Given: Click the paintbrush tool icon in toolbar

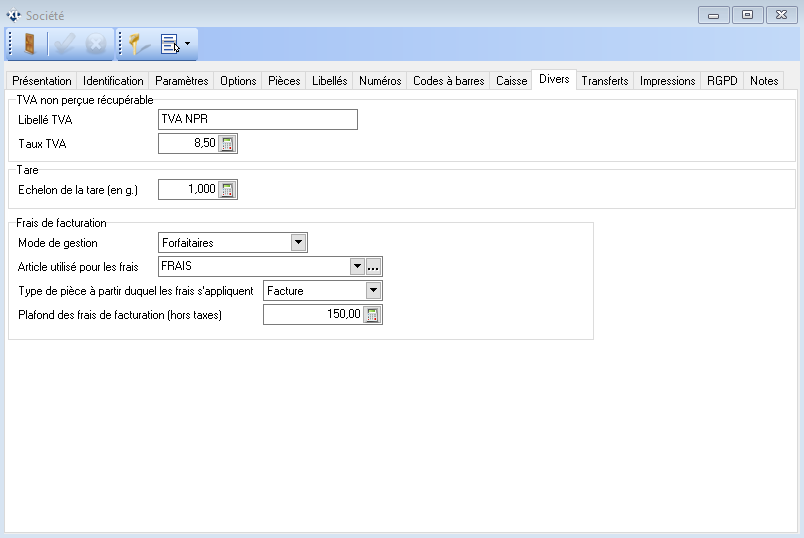Looking at the screenshot, I should click(x=139, y=44).
